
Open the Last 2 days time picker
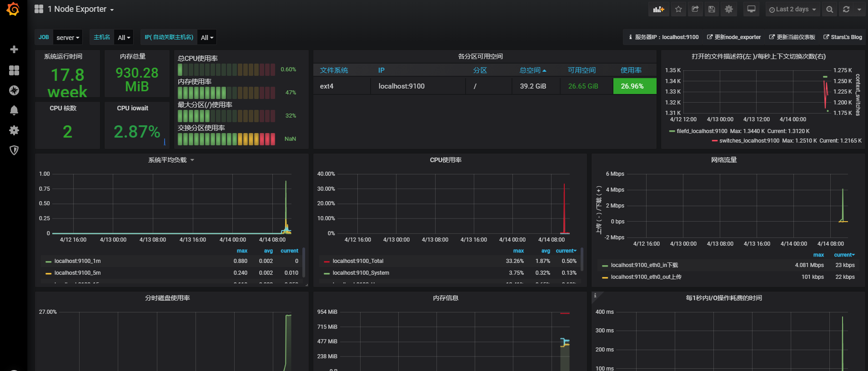[793, 9]
